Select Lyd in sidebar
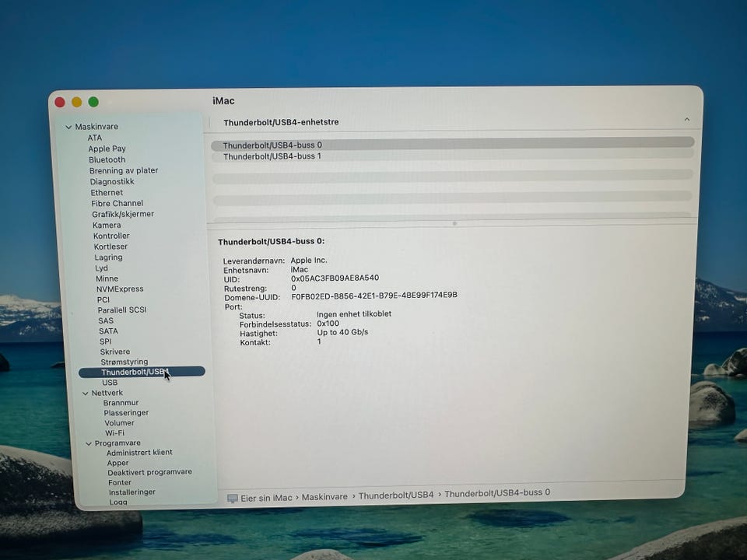Image resolution: width=747 pixels, height=560 pixels. 101,268
